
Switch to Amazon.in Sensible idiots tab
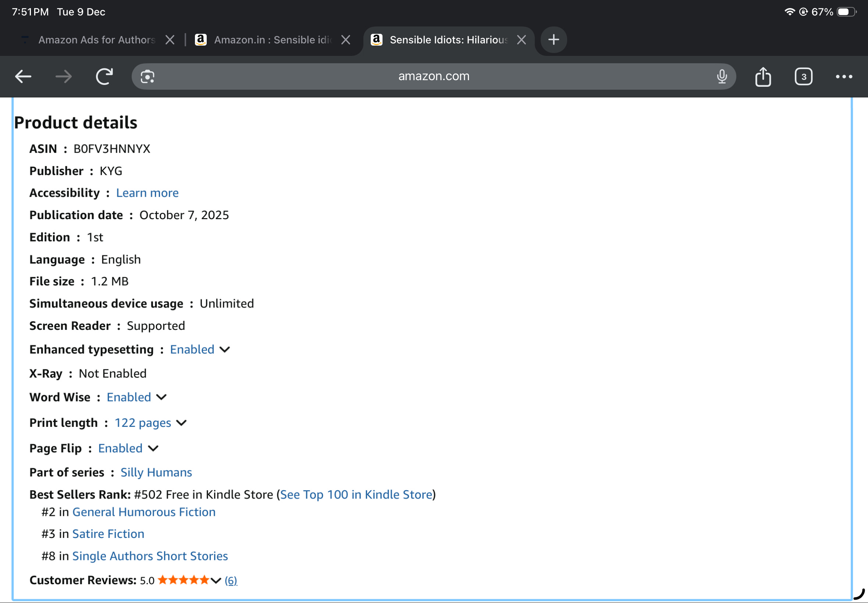(272, 40)
